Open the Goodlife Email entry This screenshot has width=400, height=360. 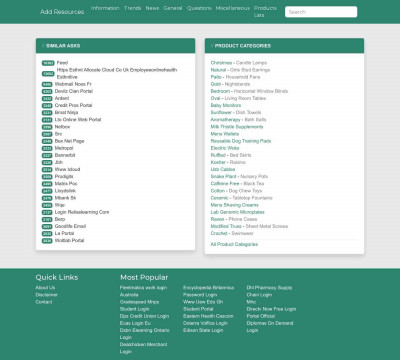70,226
